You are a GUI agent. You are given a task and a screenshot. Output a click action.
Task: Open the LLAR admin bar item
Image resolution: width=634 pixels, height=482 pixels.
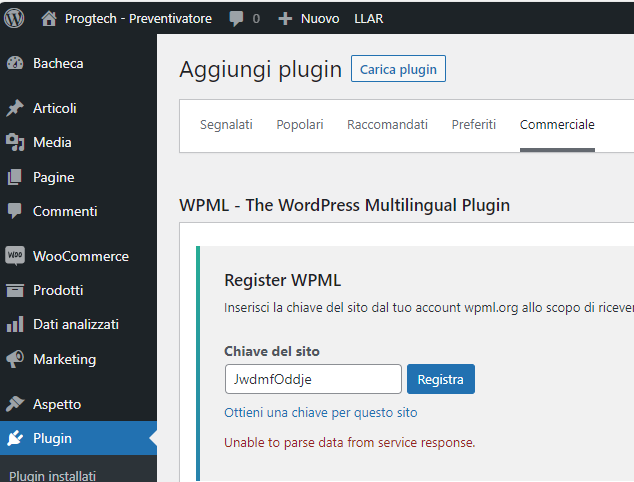coord(368,19)
